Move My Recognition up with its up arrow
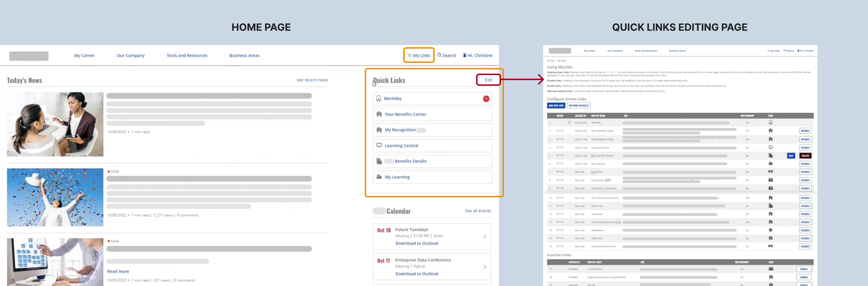Screen dimensions: 868x286 tap(562, 139)
